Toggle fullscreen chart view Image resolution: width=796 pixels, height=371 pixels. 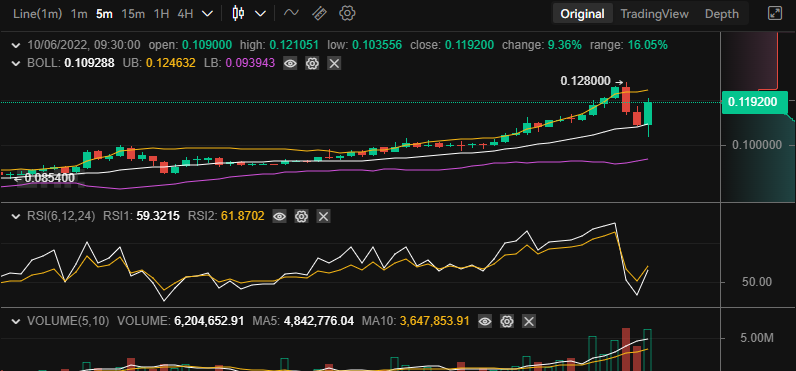pos(775,13)
